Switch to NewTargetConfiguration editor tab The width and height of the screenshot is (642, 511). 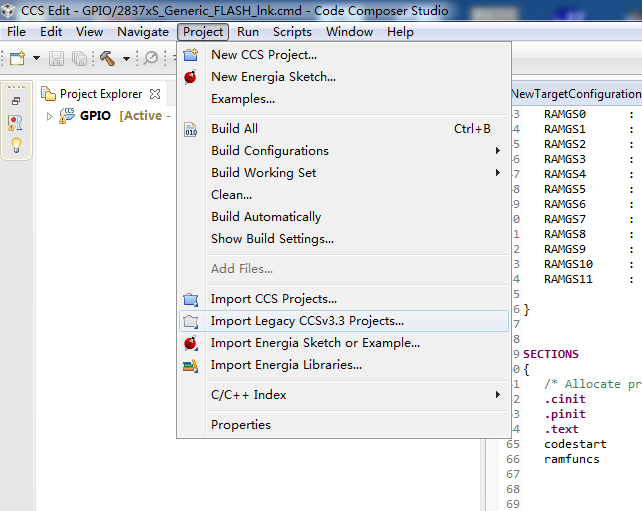coord(576,94)
